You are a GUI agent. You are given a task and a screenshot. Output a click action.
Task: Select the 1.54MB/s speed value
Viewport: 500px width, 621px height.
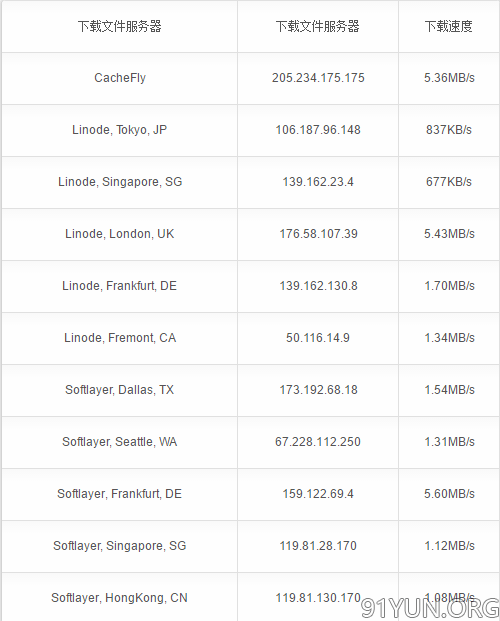point(449,390)
